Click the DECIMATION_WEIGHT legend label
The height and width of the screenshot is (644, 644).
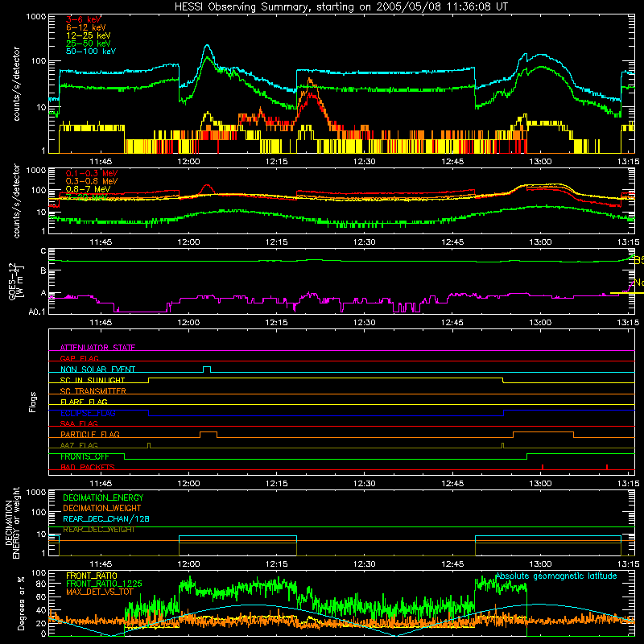click(102, 508)
